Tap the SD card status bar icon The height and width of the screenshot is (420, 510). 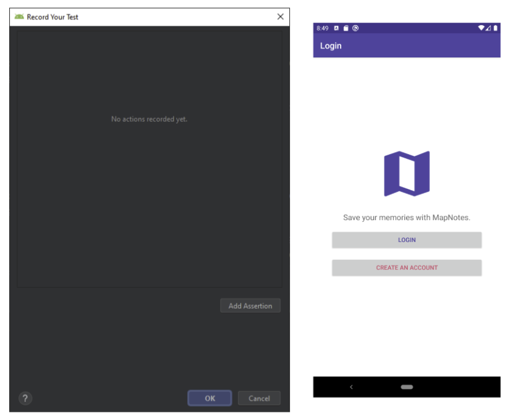[346, 28]
